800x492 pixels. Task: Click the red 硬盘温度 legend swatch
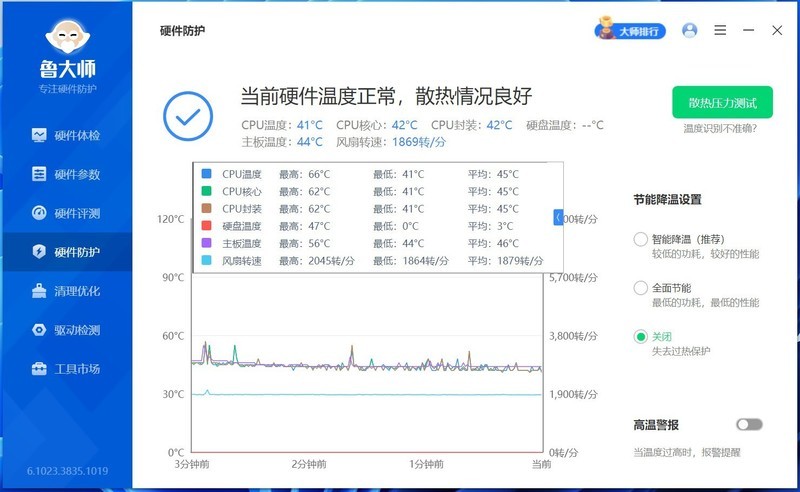[x=206, y=226]
